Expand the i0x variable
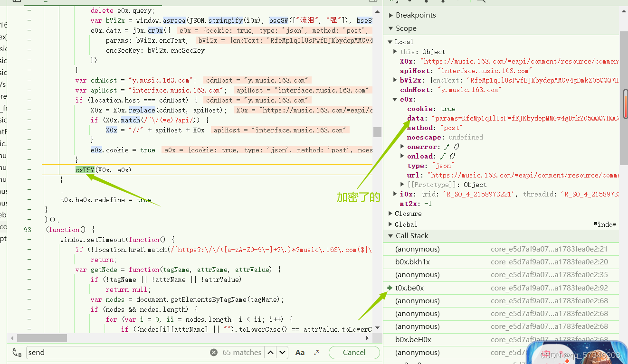628x364 pixels. tap(395, 194)
